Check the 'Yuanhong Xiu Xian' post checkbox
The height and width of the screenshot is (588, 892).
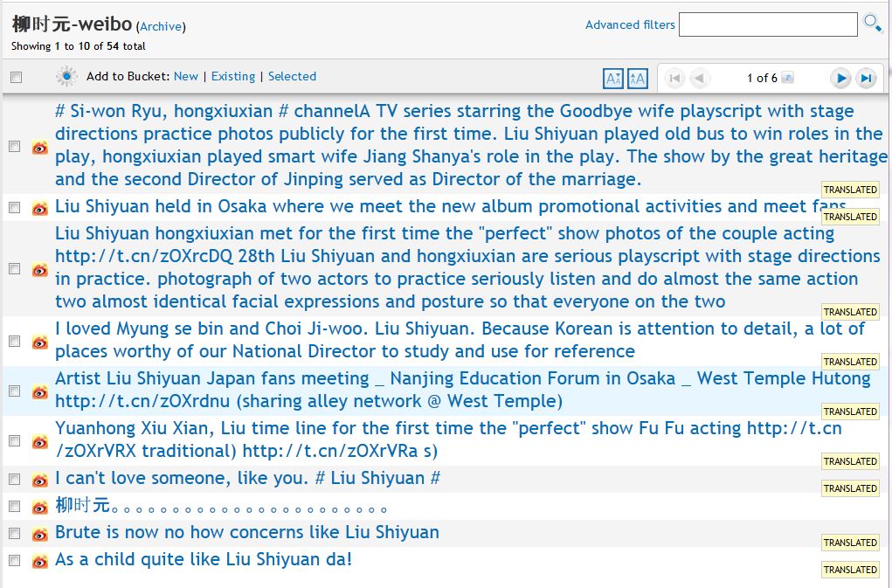click(15, 440)
